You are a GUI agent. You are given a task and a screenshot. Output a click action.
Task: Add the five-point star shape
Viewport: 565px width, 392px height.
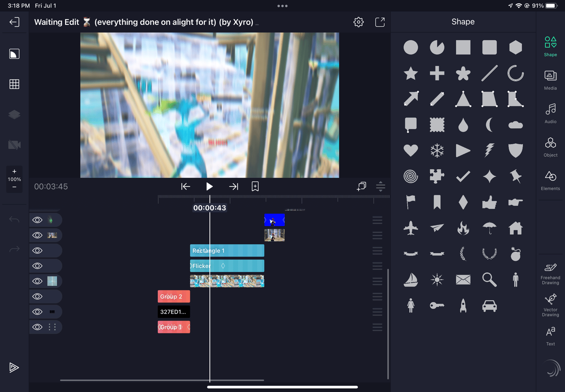click(x=411, y=73)
